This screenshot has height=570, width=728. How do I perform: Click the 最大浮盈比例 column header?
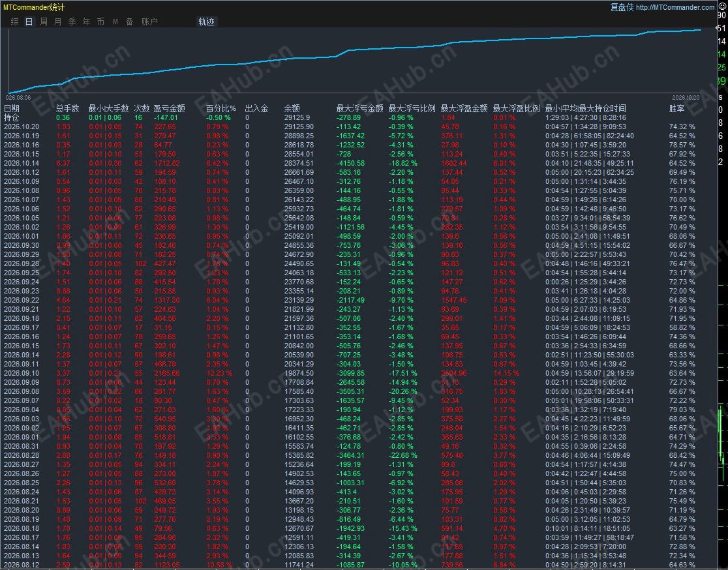516,109
